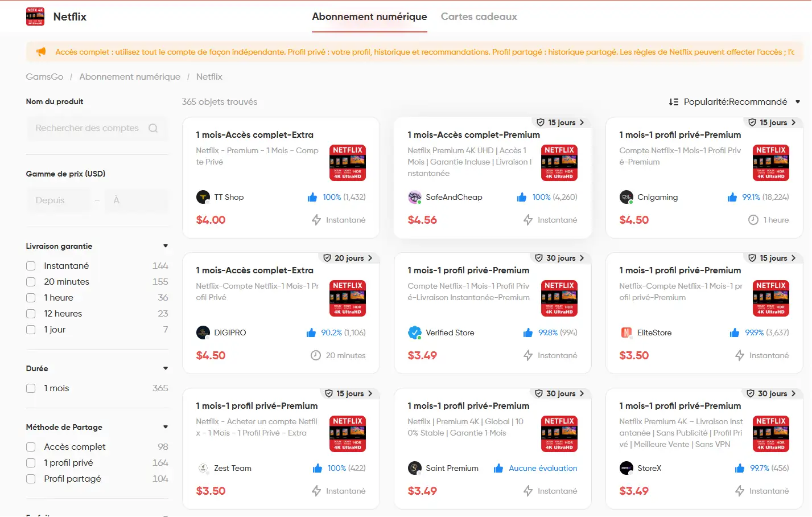812x517 pixels.
Task: Expand 15 jours warranty badge on Cnlgaming card
Action: [772, 122]
